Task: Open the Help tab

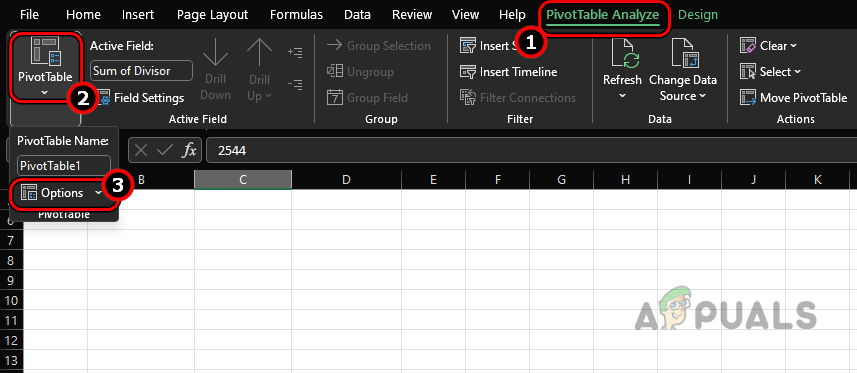Action: click(512, 15)
